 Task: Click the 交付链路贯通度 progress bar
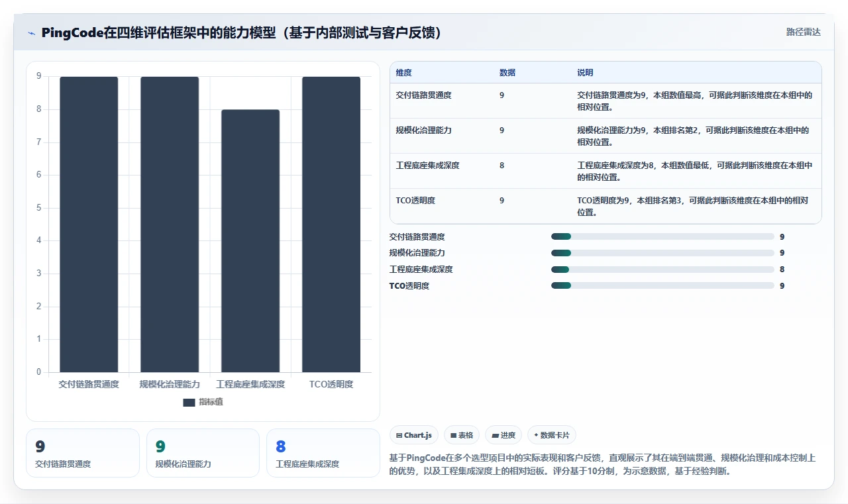coord(662,236)
